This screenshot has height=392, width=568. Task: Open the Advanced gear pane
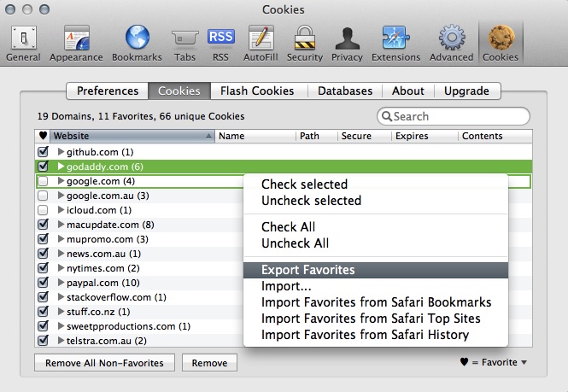point(451,44)
